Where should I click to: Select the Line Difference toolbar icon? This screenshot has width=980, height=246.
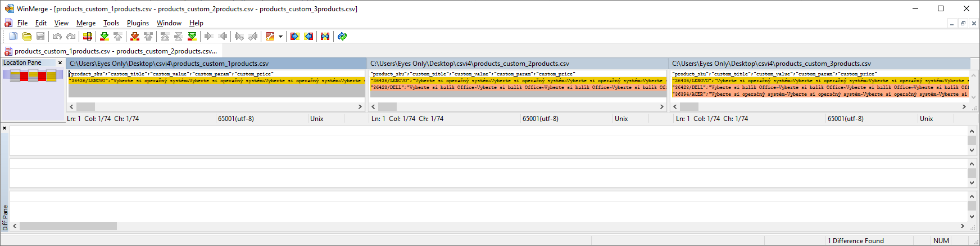(88, 37)
